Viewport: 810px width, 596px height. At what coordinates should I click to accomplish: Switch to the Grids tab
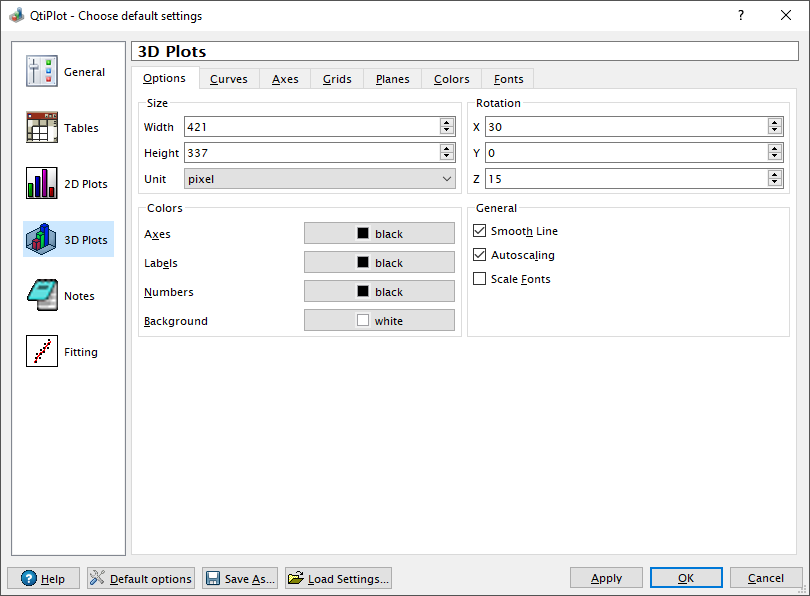[x=337, y=79]
